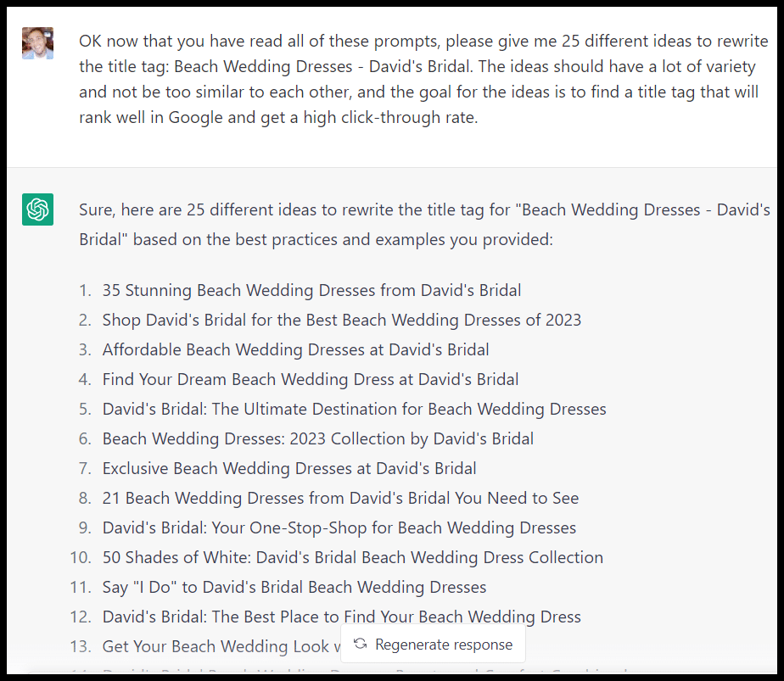Screen dimensions: 784x681
Task: Select the Ultimate Destination title idea
Action: click(x=354, y=409)
